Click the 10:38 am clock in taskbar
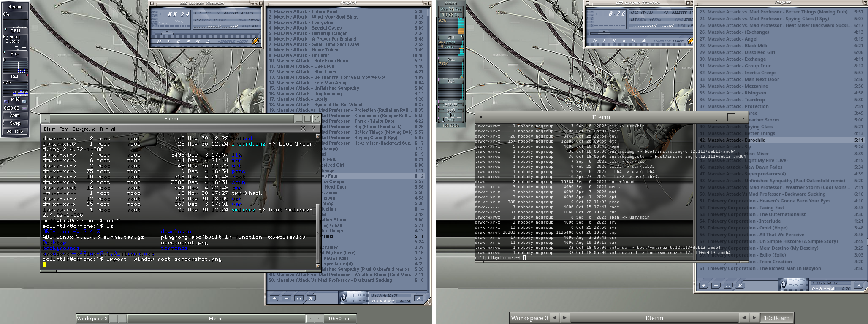 (x=776, y=318)
